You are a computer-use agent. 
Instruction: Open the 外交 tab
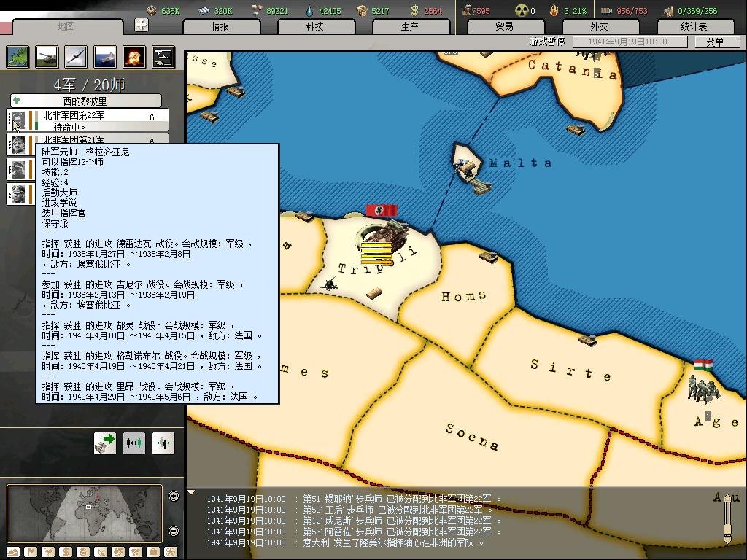click(599, 26)
